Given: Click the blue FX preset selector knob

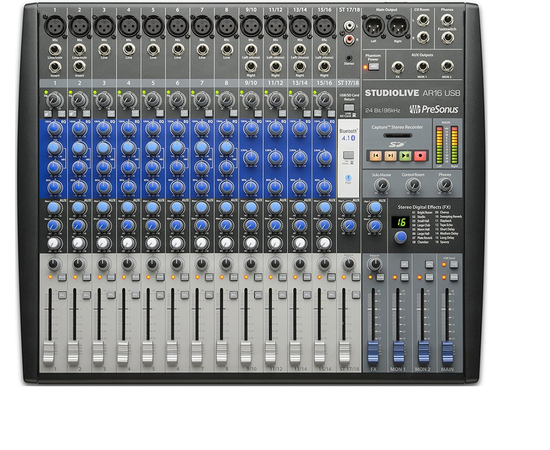Looking at the screenshot, I should coord(401,237).
